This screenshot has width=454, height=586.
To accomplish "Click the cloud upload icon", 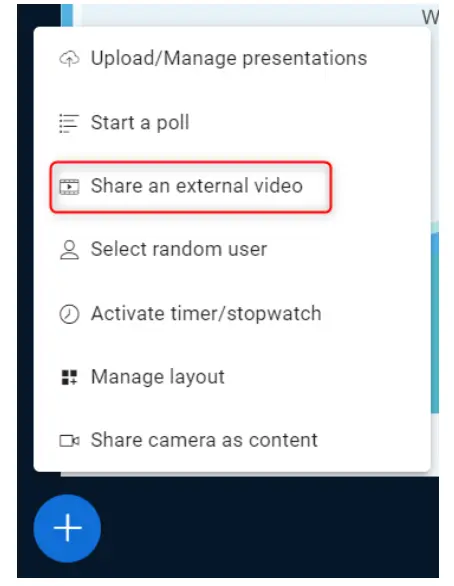I will [69, 59].
